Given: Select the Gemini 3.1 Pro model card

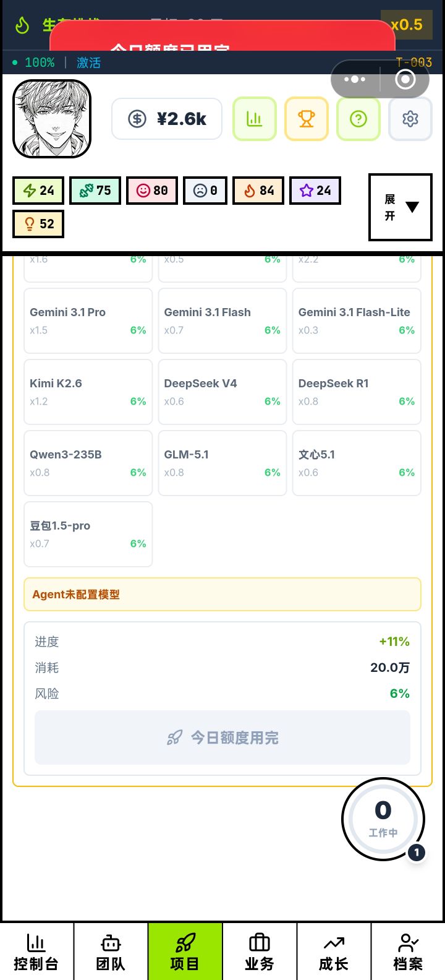Looking at the screenshot, I should click(88, 321).
